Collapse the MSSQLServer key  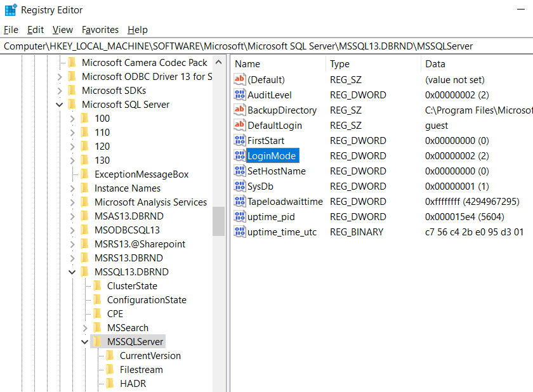(x=84, y=342)
